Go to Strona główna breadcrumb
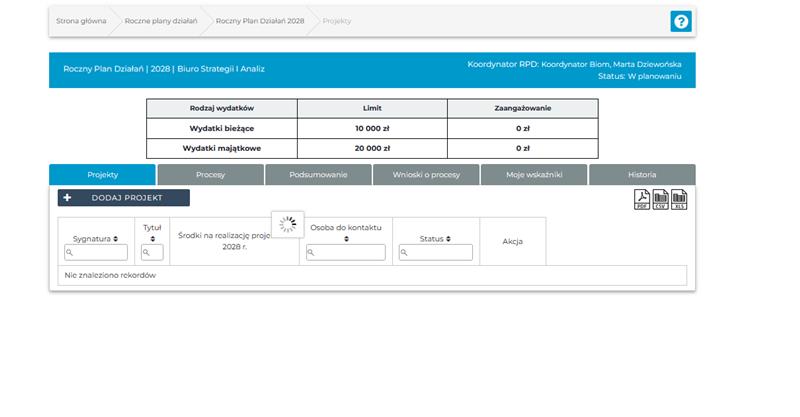Viewport: 800px width, 417px height. [x=80, y=21]
